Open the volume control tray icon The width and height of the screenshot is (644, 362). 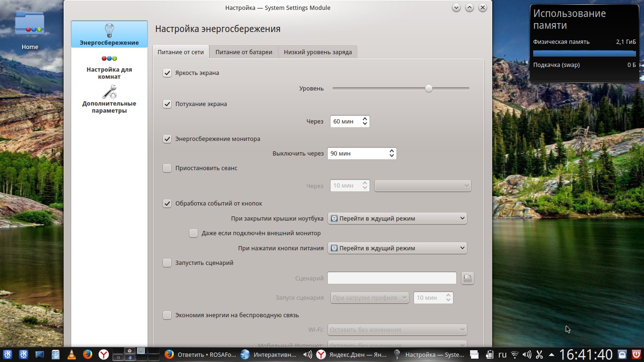click(x=527, y=354)
